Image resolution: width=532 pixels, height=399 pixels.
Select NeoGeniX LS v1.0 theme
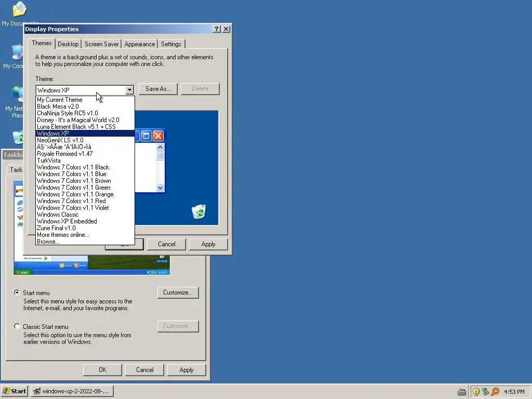(85, 140)
